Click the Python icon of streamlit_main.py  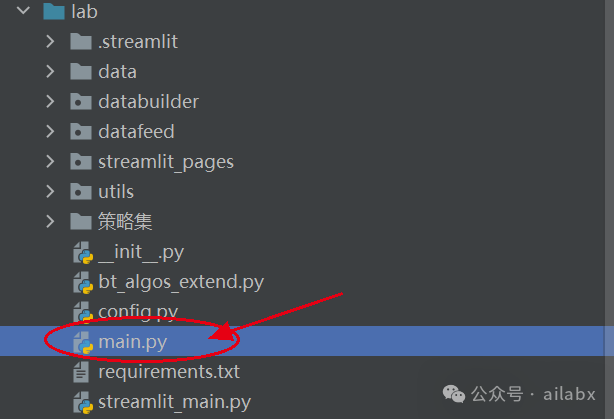pyautogui.click(x=83, y=402)
